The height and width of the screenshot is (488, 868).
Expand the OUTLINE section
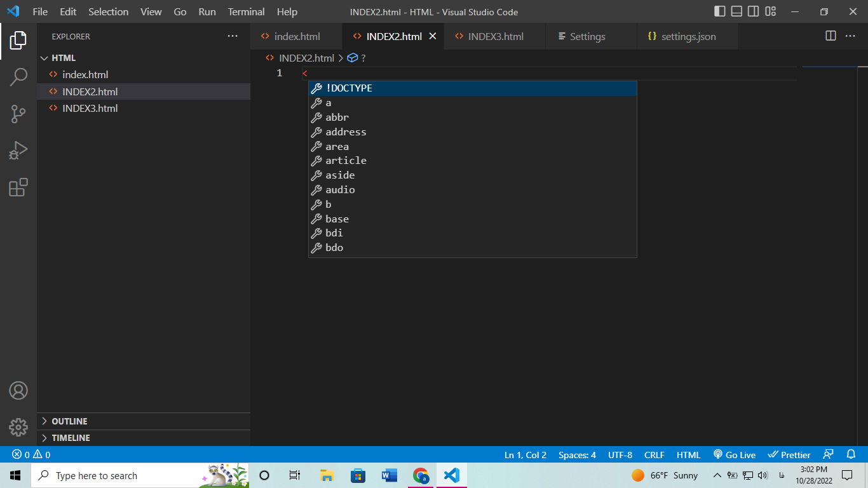[144, 421]
